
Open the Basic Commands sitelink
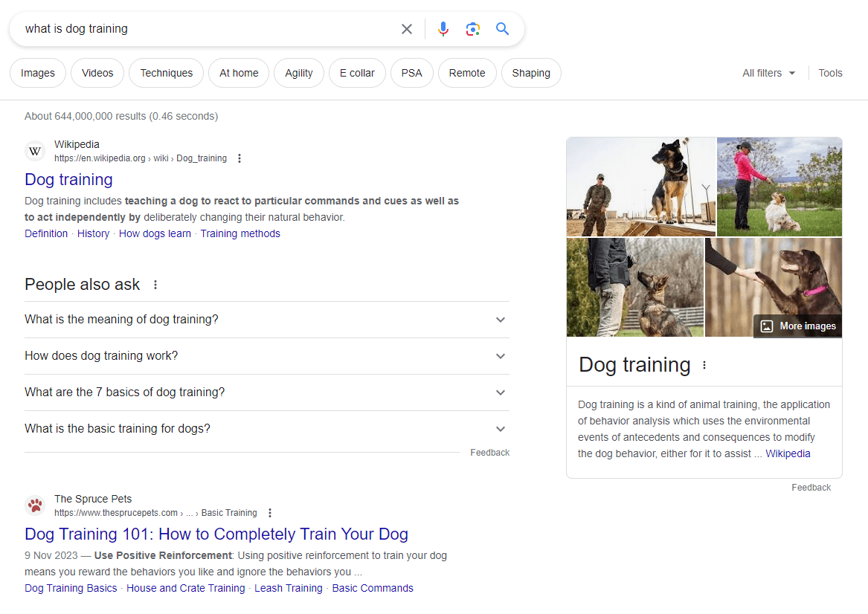373,589
